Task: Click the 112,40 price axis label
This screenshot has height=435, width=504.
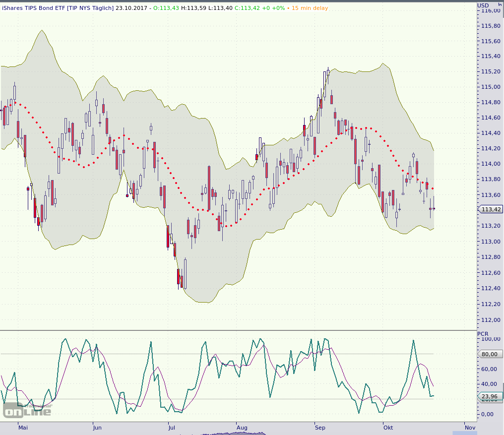Action: pos(491,288)
